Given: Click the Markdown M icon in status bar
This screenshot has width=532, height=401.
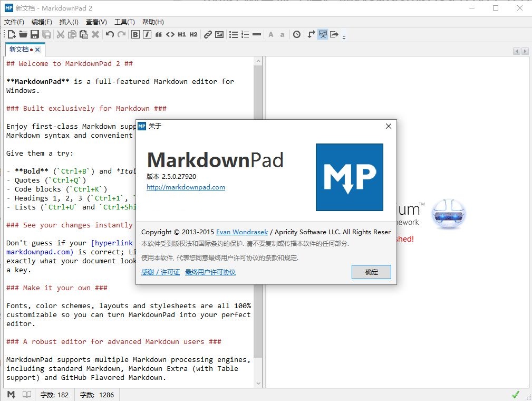Looking at the screenshot, I should pos(11,395).
